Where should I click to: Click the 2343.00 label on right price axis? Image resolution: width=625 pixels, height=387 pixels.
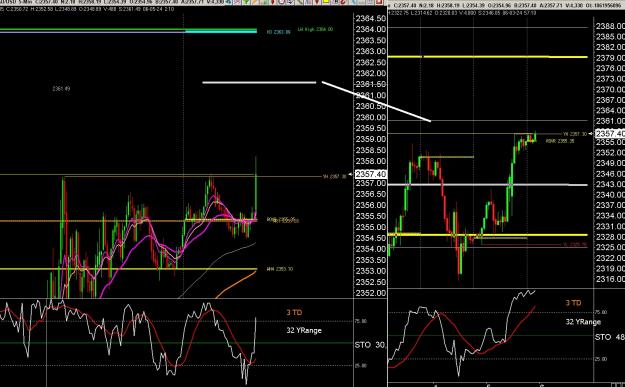click(610, 184)
